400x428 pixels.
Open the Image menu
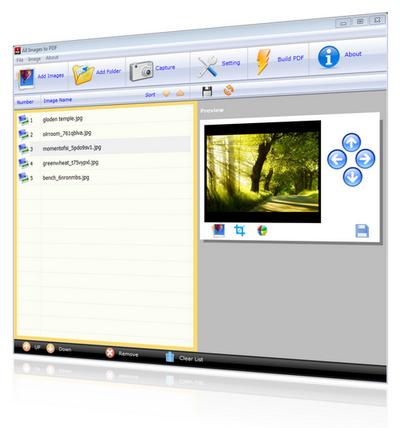coord(34,59)
